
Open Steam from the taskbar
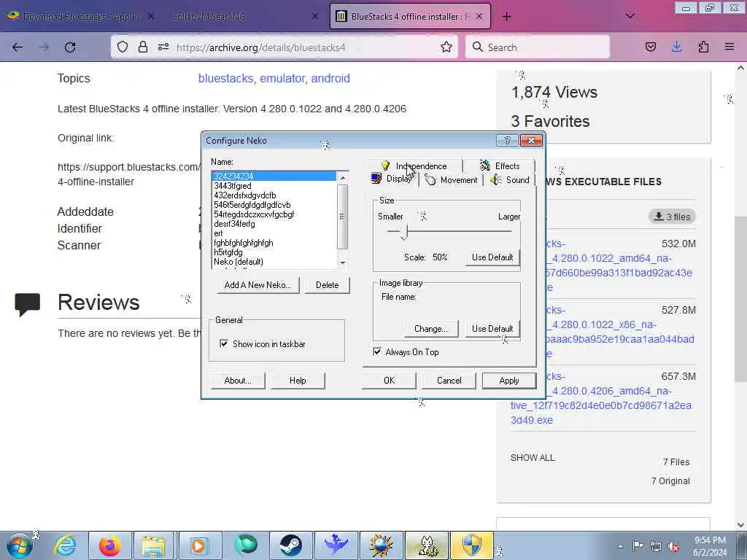pyautogui.click(x=290, y=545)
